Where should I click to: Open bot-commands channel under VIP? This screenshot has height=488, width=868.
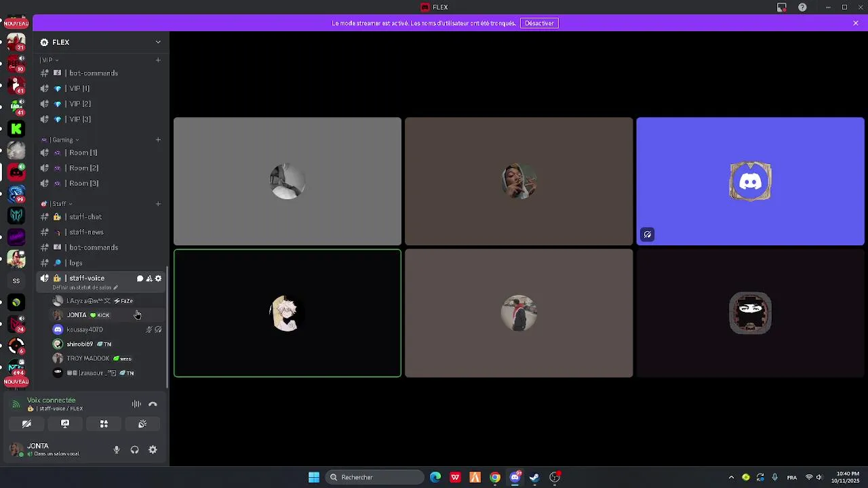[x=101, y=73]
